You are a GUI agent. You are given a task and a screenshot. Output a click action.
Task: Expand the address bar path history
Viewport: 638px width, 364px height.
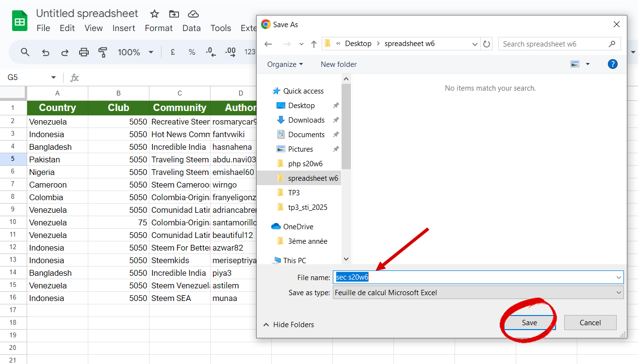475,44
